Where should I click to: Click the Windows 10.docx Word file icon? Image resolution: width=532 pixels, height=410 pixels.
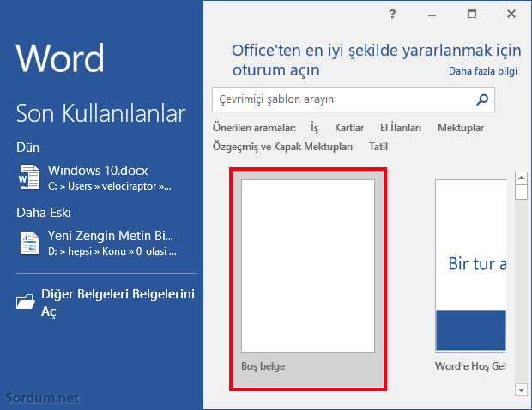pos(29,177)
